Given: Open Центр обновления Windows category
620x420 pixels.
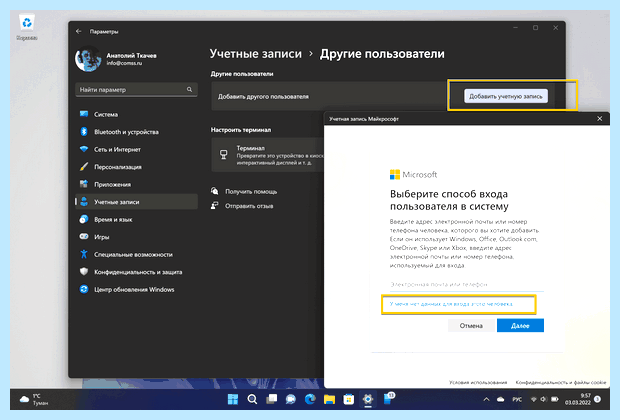Looking at the screenshot, I should coord(136,289).
